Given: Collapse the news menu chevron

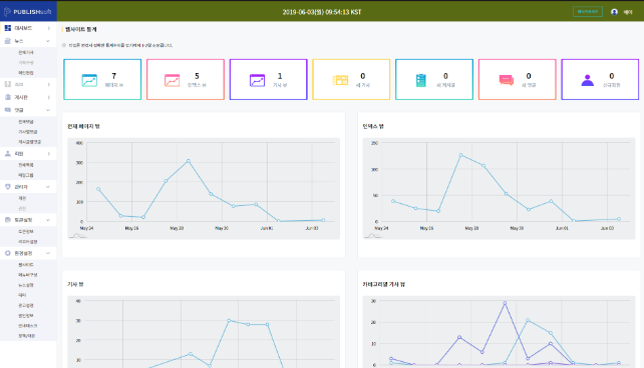Looking at the screenshot, I should pyautogui.click(x=48, y=41).
